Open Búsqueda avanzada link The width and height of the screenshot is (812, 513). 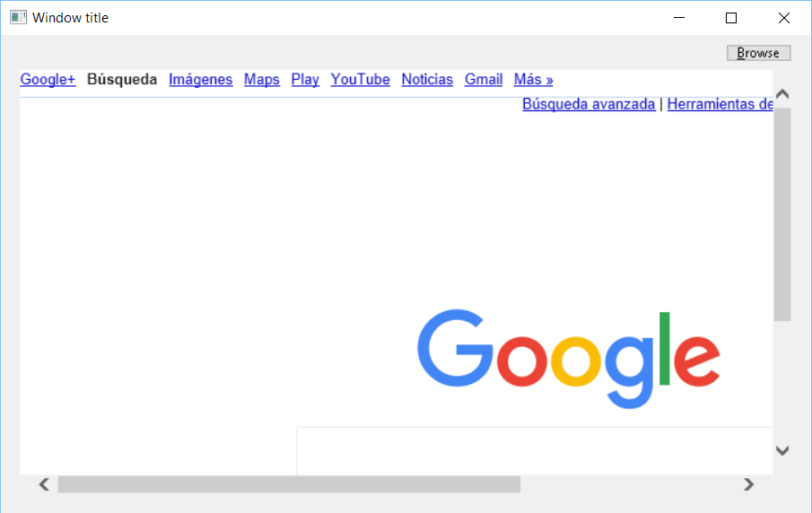point(589,104)
